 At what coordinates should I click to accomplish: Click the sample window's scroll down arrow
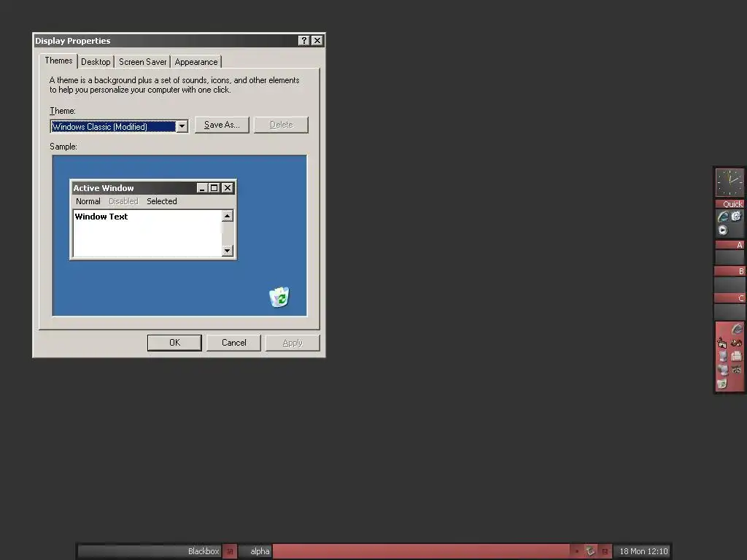pos(228,251)
